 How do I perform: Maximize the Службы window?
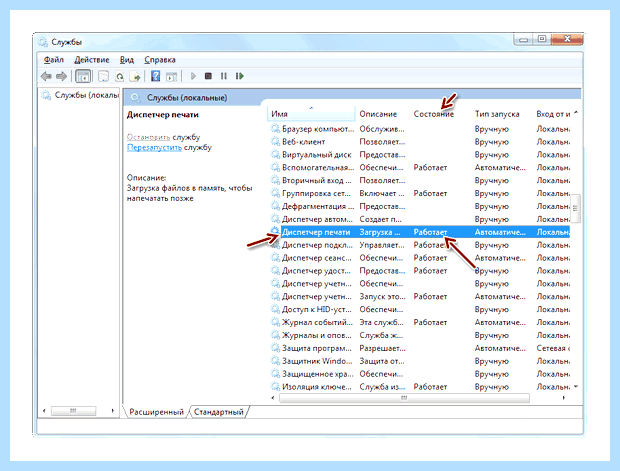point(542,39)
